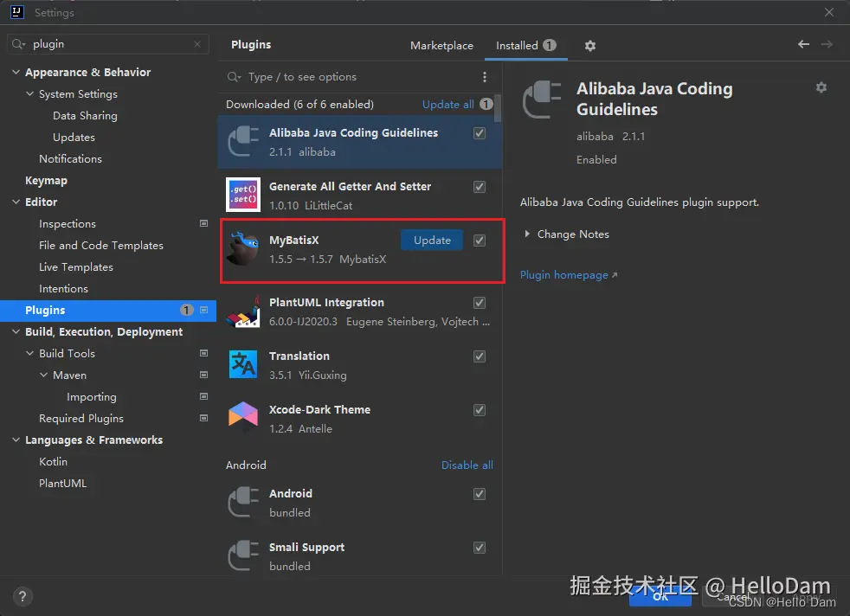Click the project-level icon beside Build Tools
This screenshot has height=616, width=850.
click(x=203, y=353)
